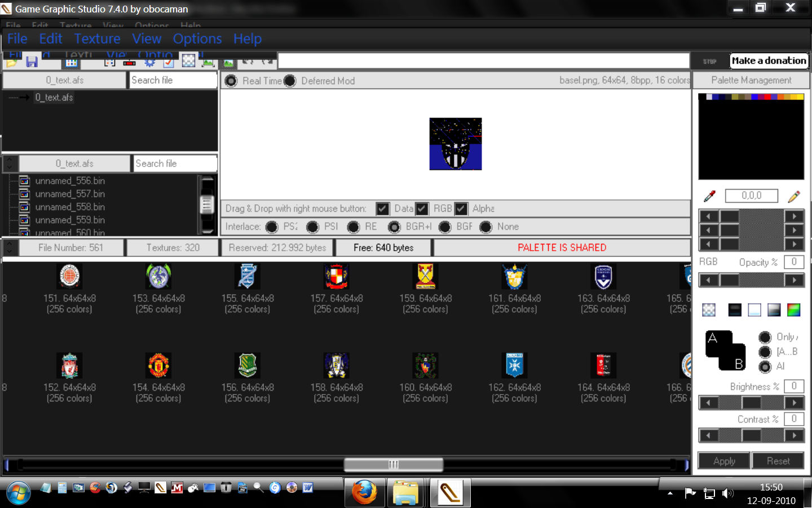Click the unnamed_556.bin file icon
Screen dimensions: 812x508
(x=24, y=181)
